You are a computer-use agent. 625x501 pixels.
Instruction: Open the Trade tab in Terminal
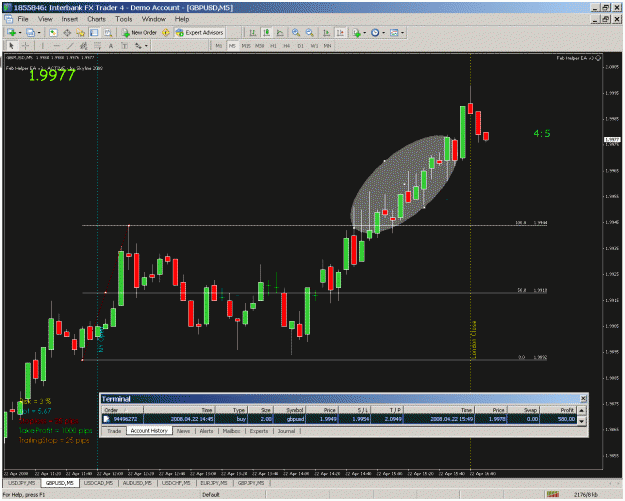(x=114, y=431)
